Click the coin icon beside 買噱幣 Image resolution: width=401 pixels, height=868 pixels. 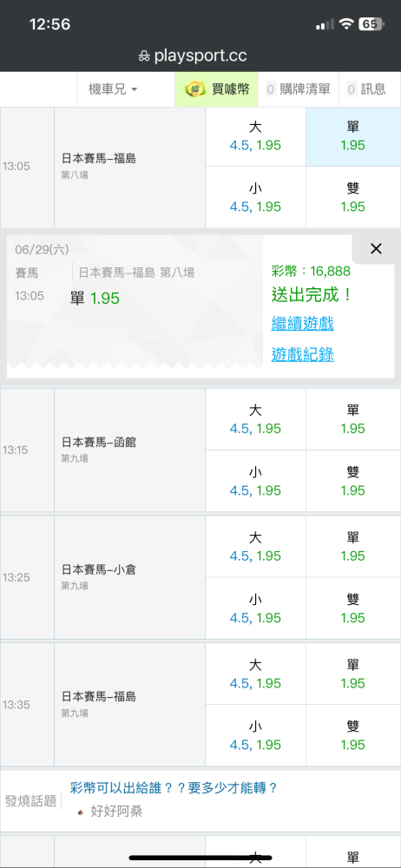coord(195,89)
